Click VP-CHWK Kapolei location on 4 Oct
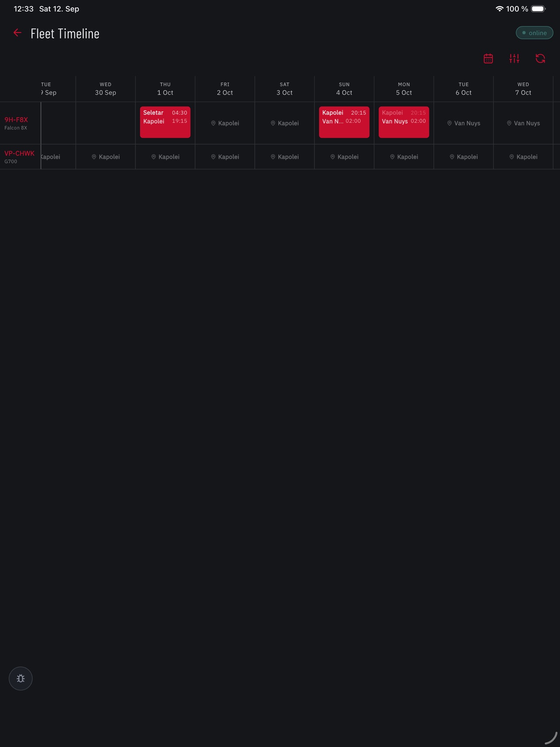This screenshot has height=747, width=560. point(344,157)
